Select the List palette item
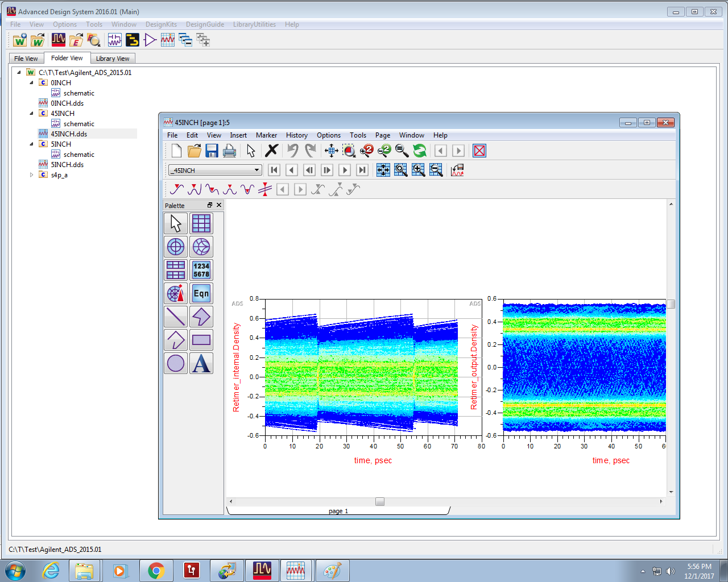Image resolution: width=728 pixels, height=582 pixels. coord(201,270)
